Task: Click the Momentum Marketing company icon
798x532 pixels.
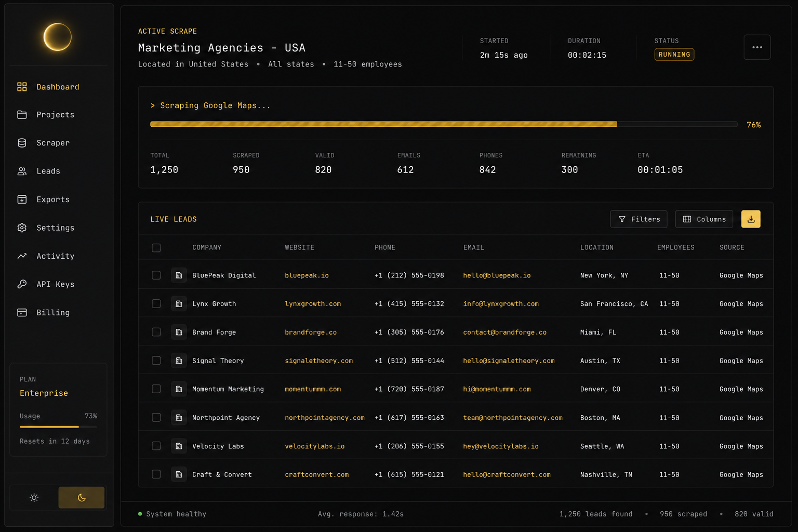Action: (179, 389)
